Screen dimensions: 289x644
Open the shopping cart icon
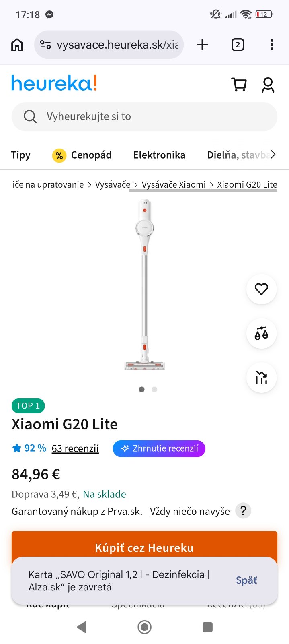[x=239, y=85]
